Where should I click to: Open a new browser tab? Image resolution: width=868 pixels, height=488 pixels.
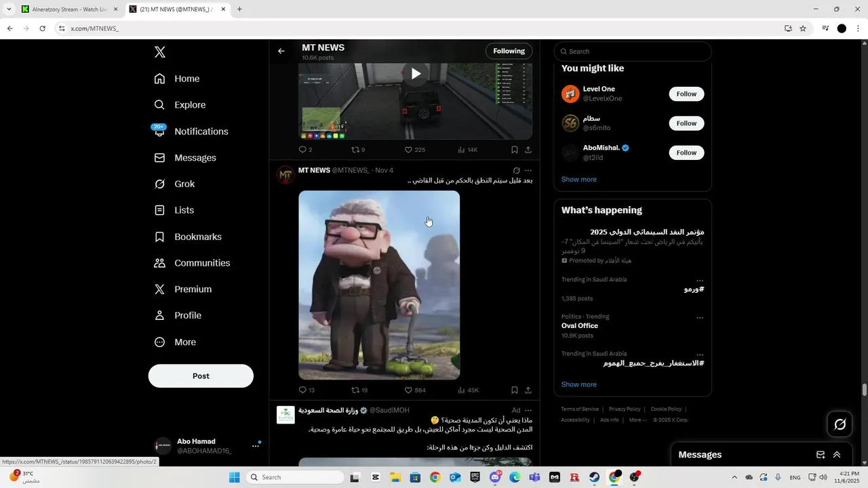click(x=239, y=9)
